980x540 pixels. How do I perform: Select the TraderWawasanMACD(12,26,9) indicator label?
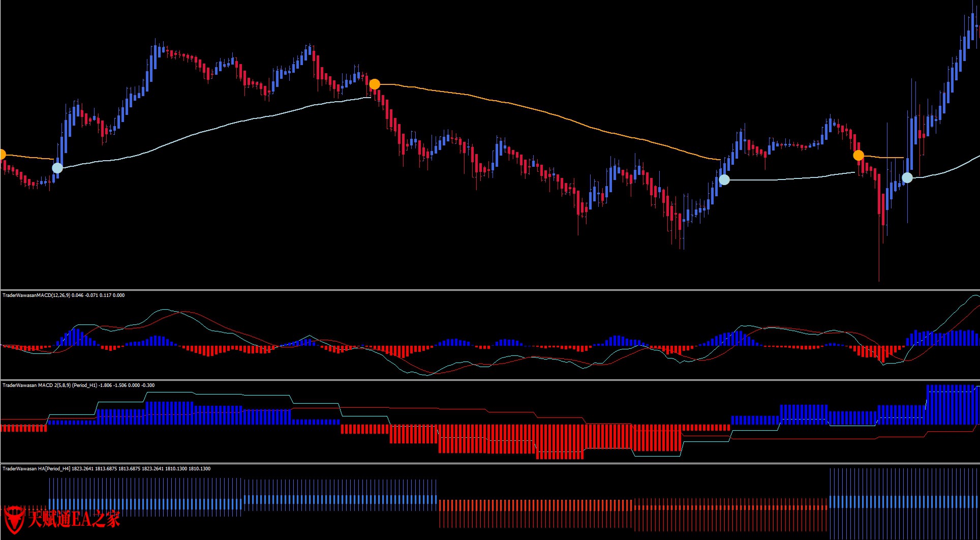64,295
